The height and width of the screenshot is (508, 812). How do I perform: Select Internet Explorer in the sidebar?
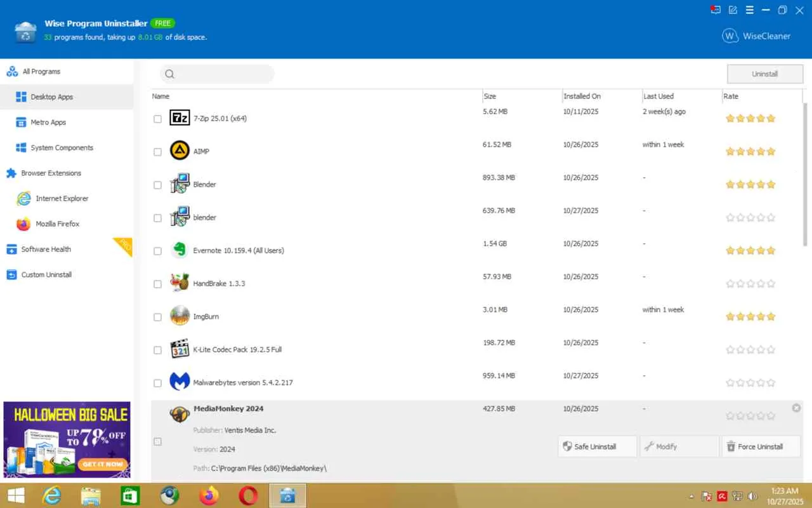click(67, 199)
